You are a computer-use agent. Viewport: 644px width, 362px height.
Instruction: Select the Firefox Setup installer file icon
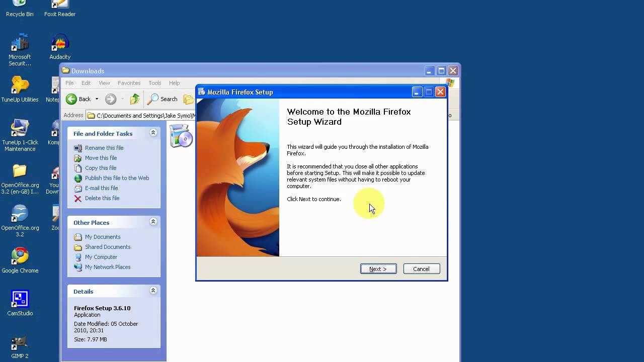pos(181,136)
